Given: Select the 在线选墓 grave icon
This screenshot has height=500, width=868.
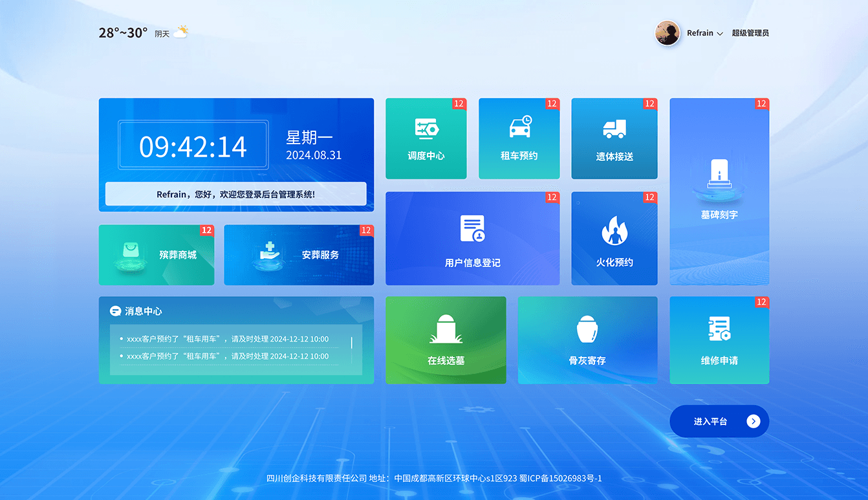Looking at the screenshot, I should (446, 329).
